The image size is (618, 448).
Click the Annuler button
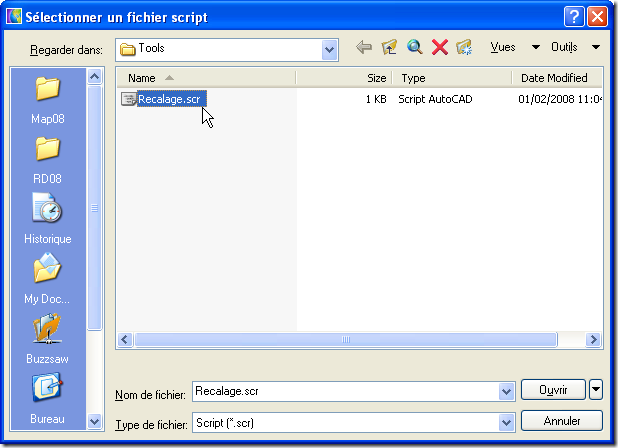click(x=562, y=421)
